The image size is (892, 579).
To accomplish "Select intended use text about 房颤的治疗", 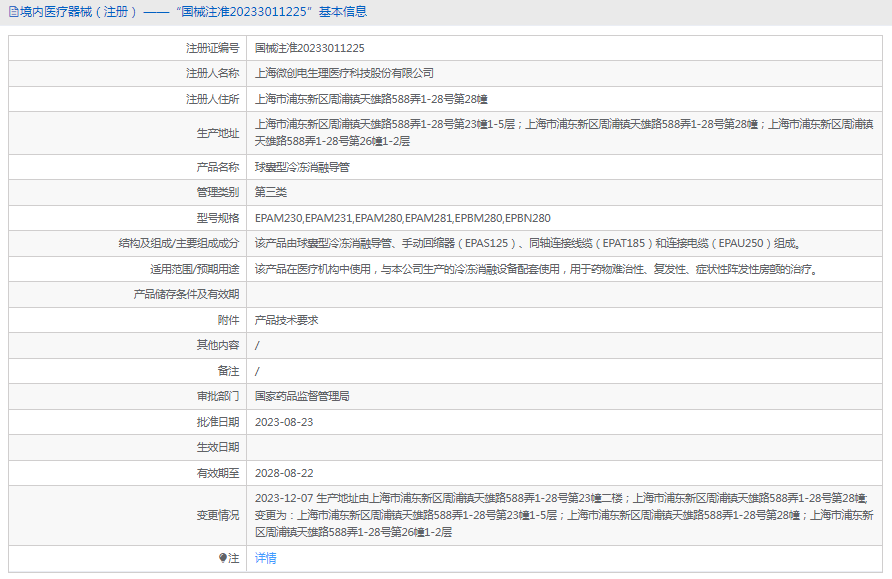I will pyautogui.click(x=537, y=269).
